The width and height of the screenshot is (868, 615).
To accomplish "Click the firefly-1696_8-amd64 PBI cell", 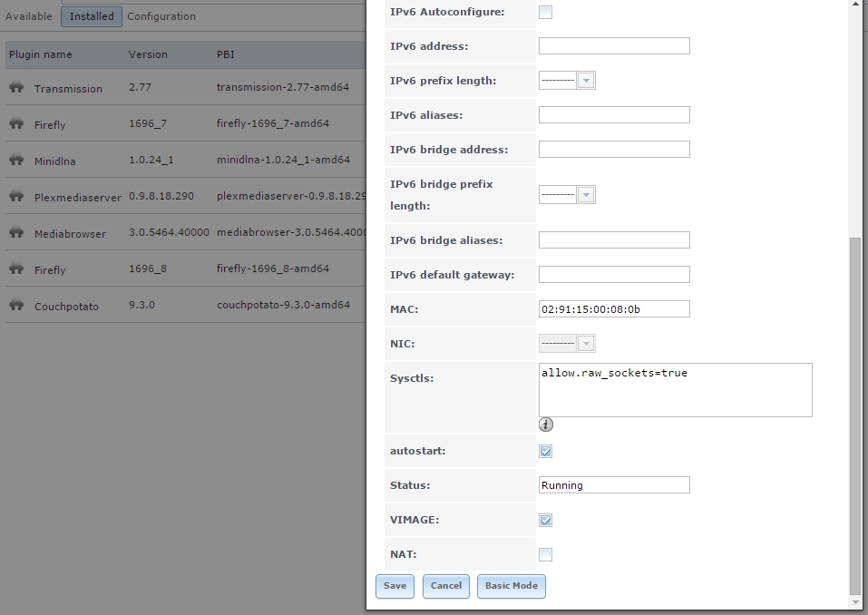I will (x=273, y=268).
